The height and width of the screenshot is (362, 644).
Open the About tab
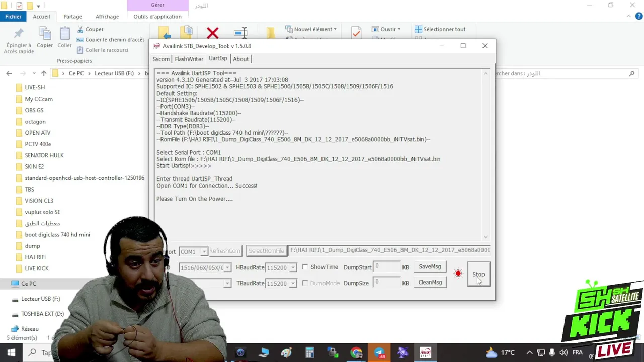click(240, 59)
